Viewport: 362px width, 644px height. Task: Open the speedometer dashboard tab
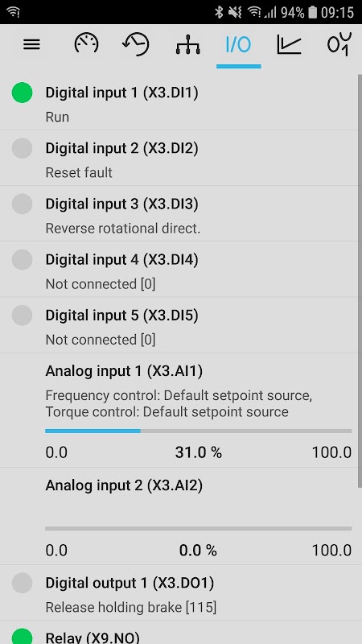(86, 43)
